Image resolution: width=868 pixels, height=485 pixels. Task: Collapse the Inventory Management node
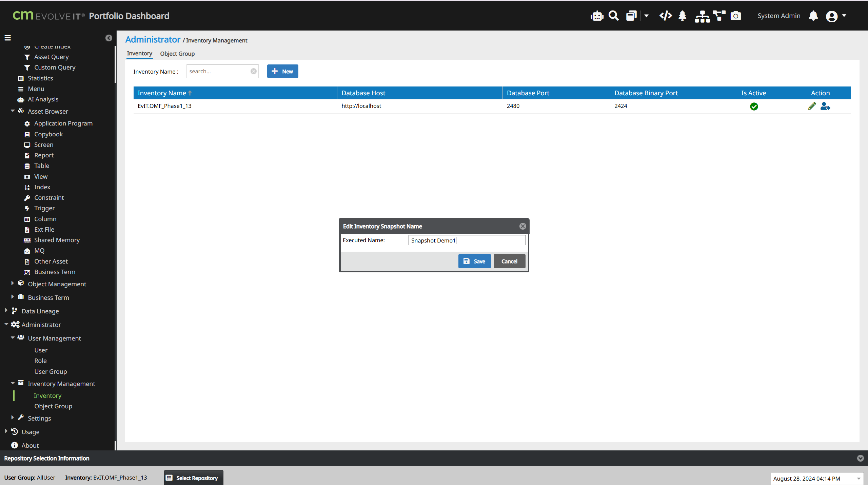click(13, 383)
